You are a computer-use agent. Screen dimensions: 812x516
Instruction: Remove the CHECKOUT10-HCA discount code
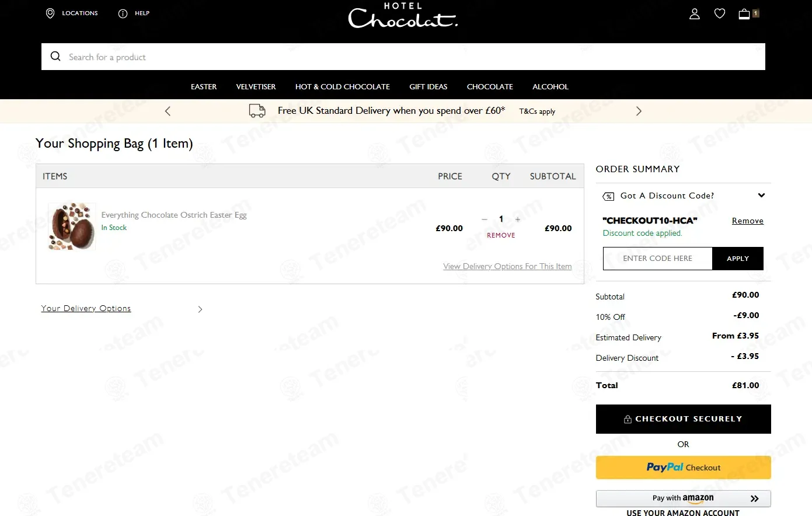pyautogui.click(x=748, y=221)
